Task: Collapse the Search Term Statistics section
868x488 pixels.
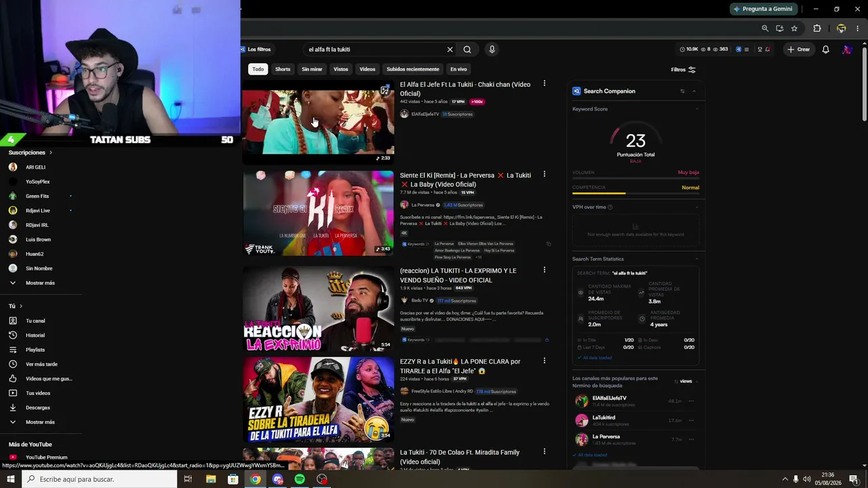Action: click(x=697, y=259)
